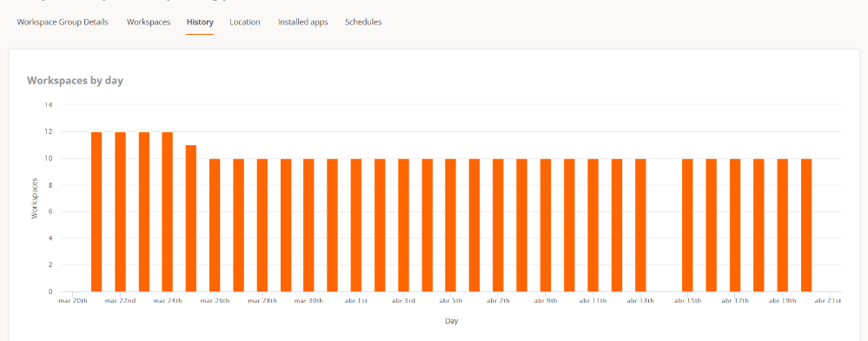Select the bar above abr 7th
Viewport: 868px width, 341px height.
coord(498,225)
